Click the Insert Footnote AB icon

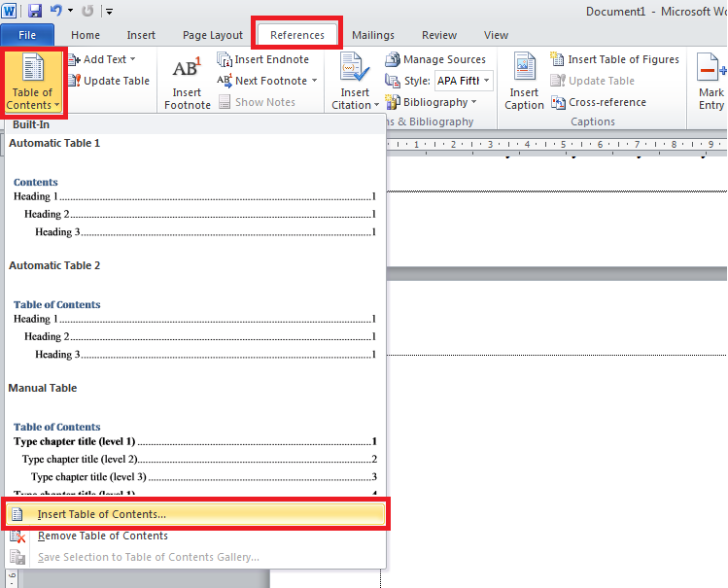pos(187,68)
